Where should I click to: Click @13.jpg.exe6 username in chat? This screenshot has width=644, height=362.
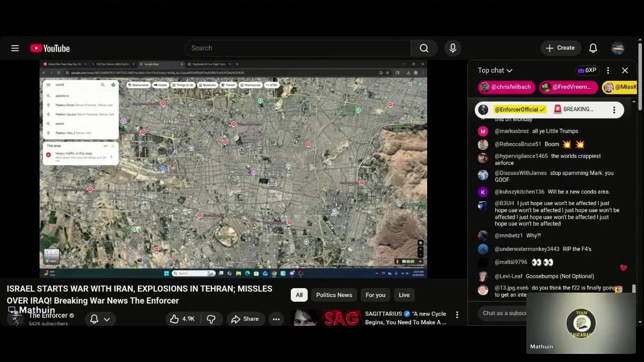pos(511,288)
